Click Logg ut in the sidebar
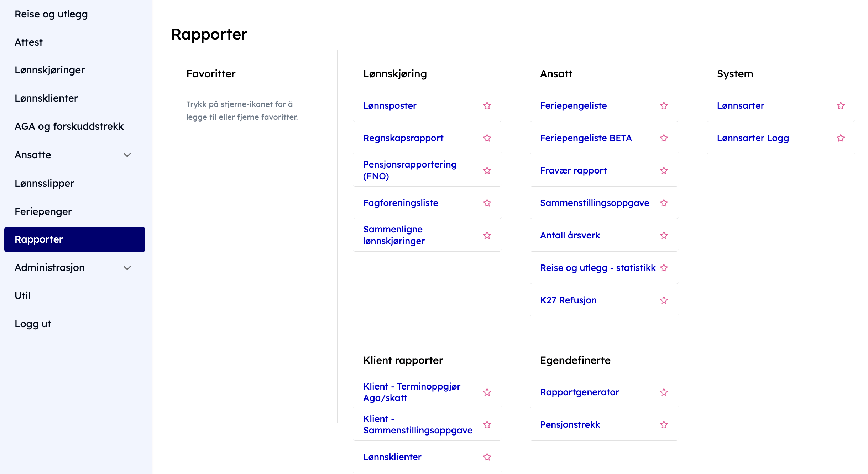Viewport: 868px width, 474px height. [33, 324]
